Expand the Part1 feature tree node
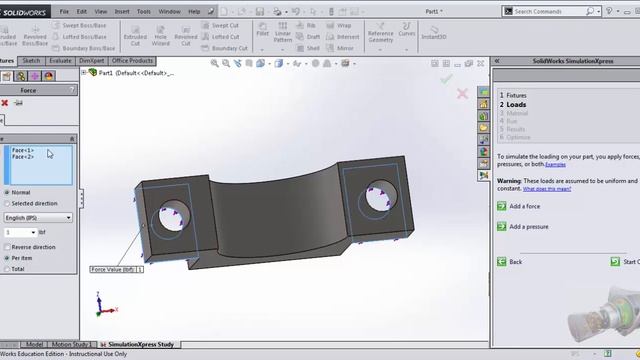640x360 pixels. tap(84, 73)
